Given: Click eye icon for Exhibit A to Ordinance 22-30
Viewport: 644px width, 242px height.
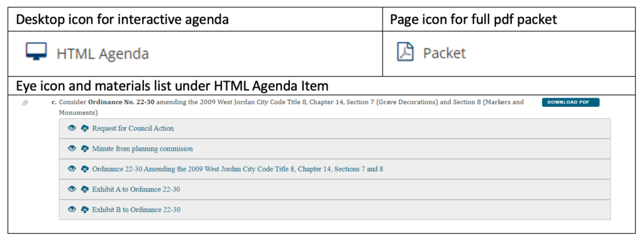Looking at the screenshot, I should click(x=72, y=189).
